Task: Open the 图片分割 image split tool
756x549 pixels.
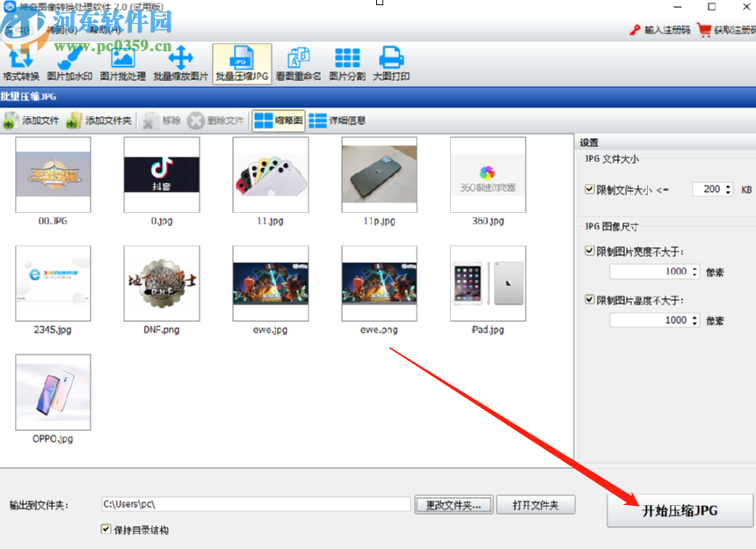Action: pos(347,63)
